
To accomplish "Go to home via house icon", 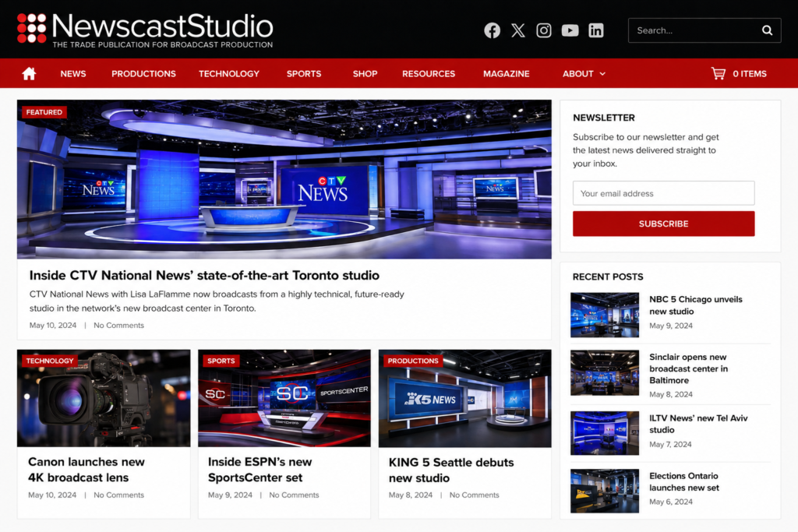I will point(29,74).
